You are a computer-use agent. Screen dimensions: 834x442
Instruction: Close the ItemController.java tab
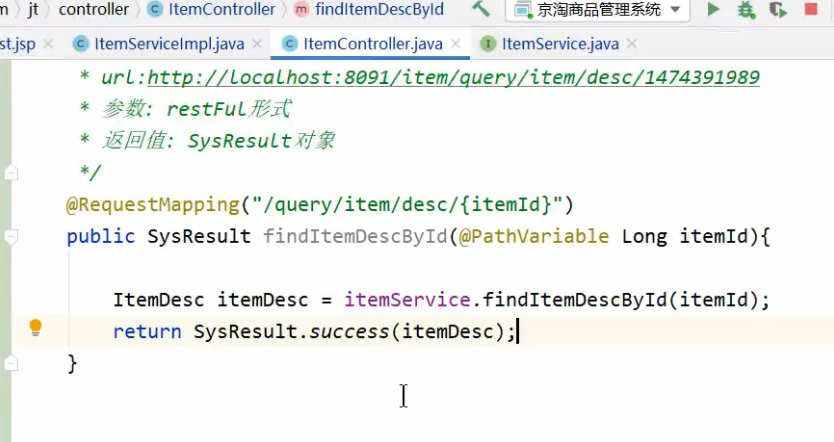pyautogui.click(x=456, y=44)
